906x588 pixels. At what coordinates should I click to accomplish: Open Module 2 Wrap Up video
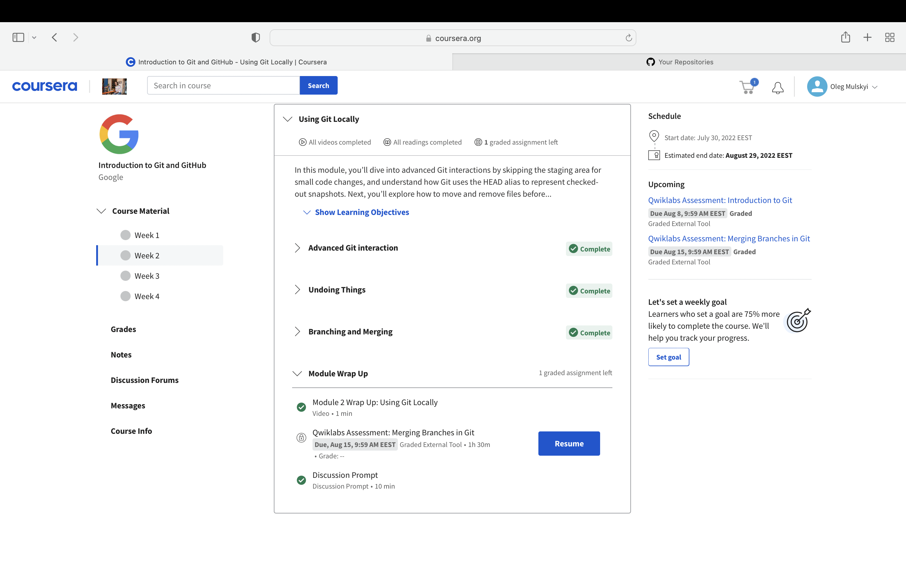[375, 402]
